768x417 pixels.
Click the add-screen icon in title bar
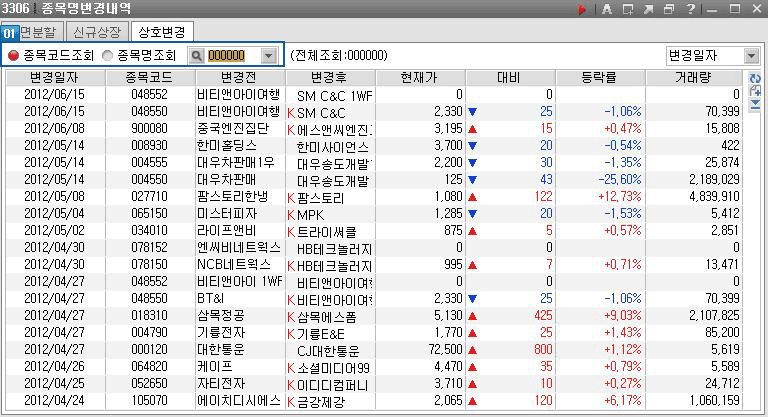coord(628,9)
